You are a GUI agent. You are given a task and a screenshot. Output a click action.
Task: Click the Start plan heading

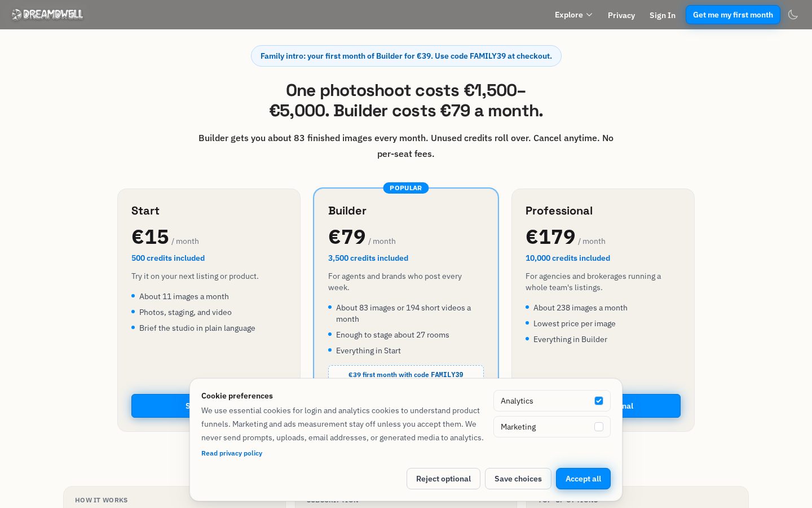coord(145,211)
